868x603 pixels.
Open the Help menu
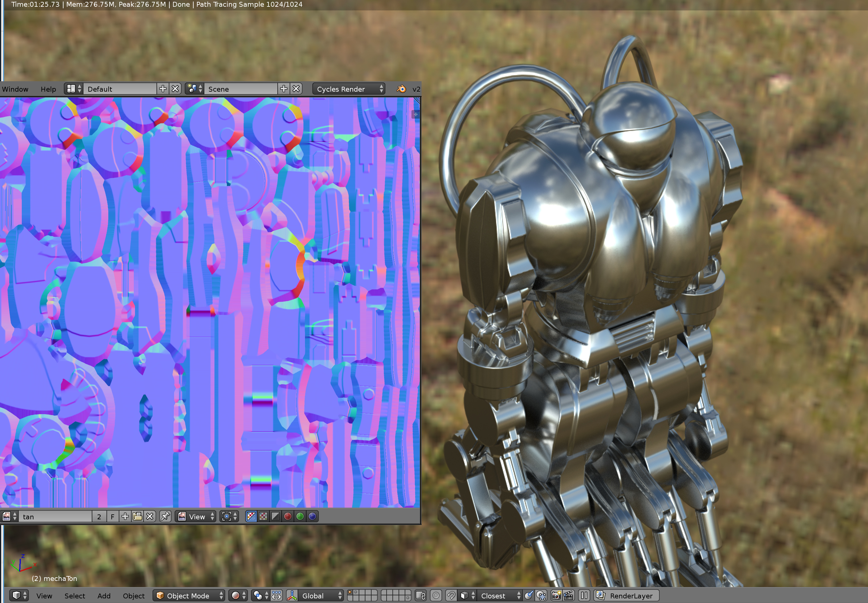pyautogui.click(x=48, y=88)
